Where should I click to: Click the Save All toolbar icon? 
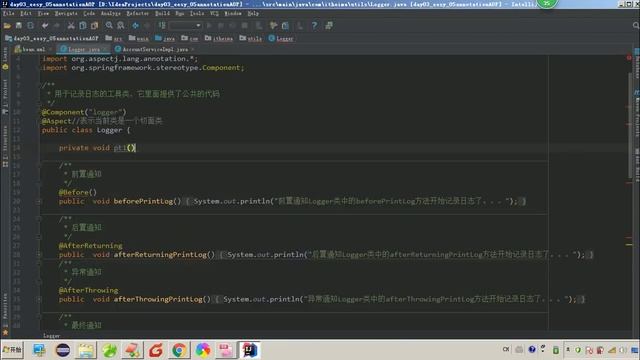coord(19,25)
